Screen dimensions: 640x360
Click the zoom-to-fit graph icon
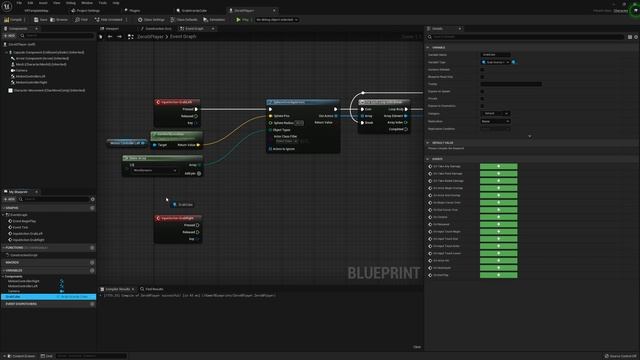(x=131, y=37)
